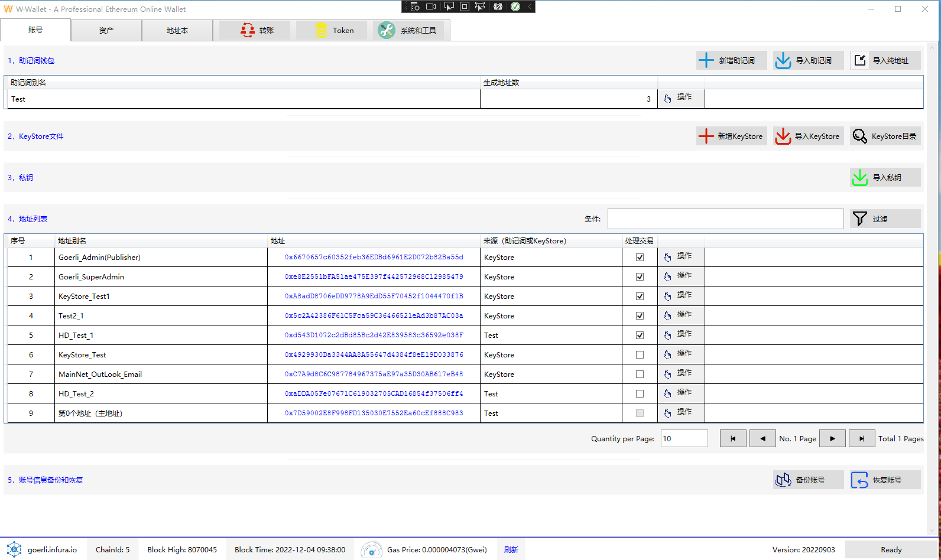Click 操作 for Goerli_Admin(Publisher) row
This screenshot has height=560, width=941.
coord(681,256)
